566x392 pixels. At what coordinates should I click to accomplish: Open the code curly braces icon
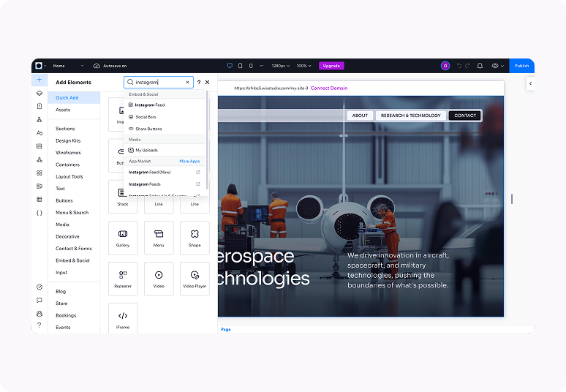(39, 213)
